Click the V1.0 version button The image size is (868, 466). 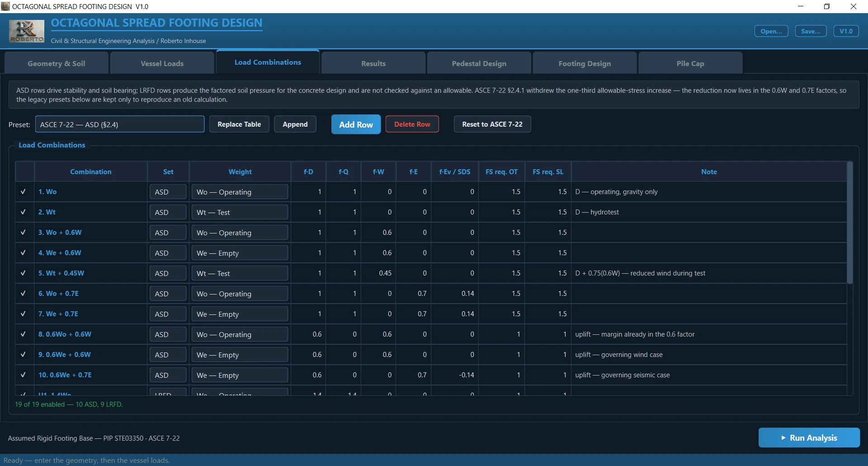point(846,31)
